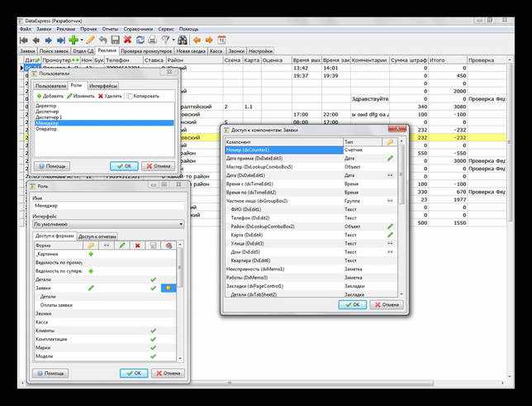This screenshot has height=406, width=532.
Task: Print using the printer toolbar icon
Action: tap(152, 40)
